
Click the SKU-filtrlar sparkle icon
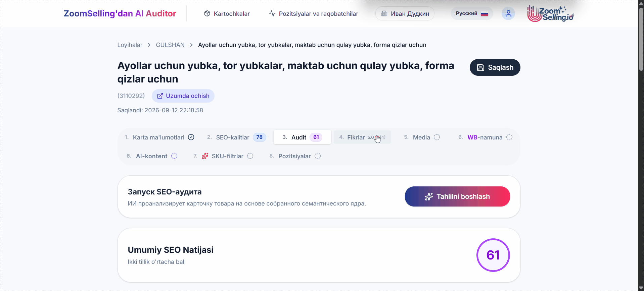click(x=205, y=156)
